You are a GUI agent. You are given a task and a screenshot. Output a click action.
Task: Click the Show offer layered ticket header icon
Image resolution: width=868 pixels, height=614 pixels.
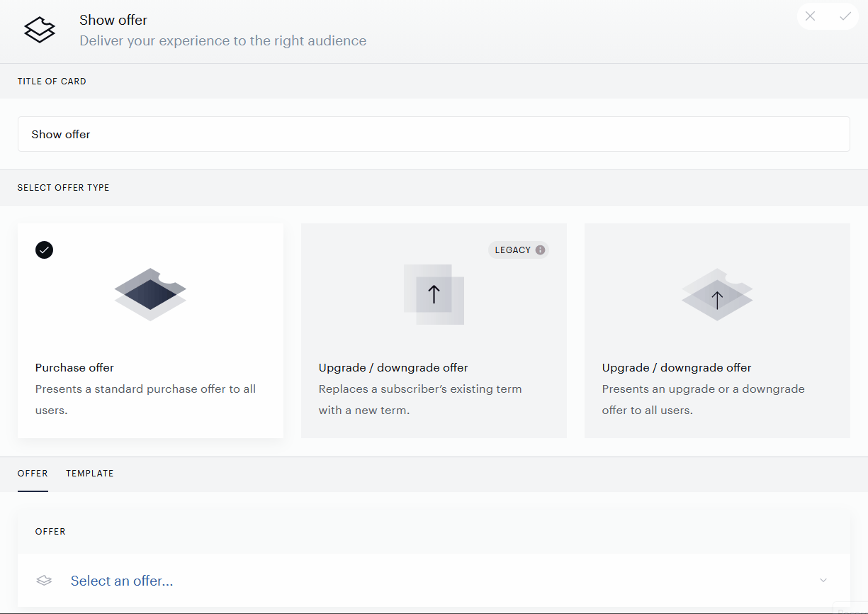(40, 30)
